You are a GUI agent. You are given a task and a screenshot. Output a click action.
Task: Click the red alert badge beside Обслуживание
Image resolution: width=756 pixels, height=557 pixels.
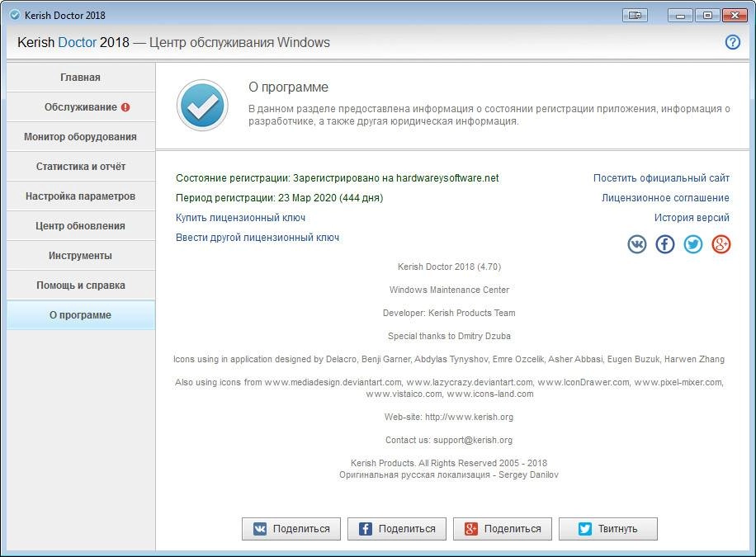click(125, 107)
